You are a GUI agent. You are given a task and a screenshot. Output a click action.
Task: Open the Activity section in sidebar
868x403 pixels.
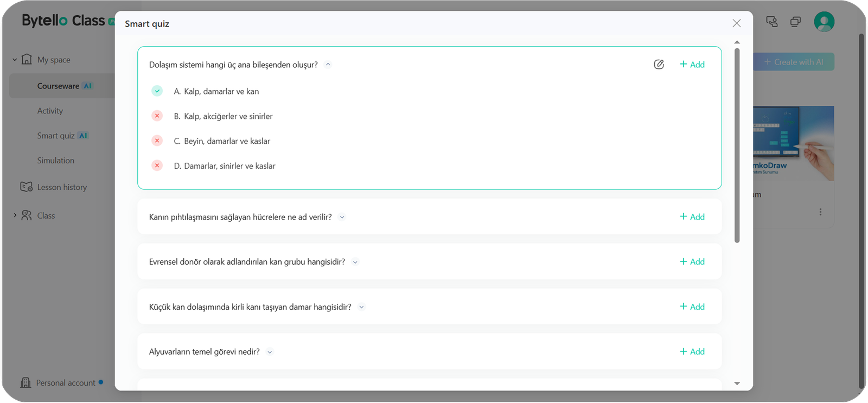pyautogui.click(x=50, y=111)
